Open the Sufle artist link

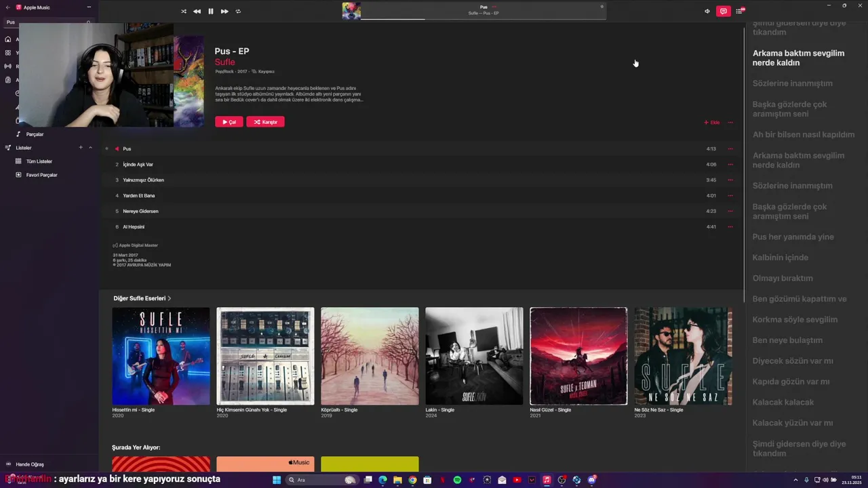tap(224, 62)
